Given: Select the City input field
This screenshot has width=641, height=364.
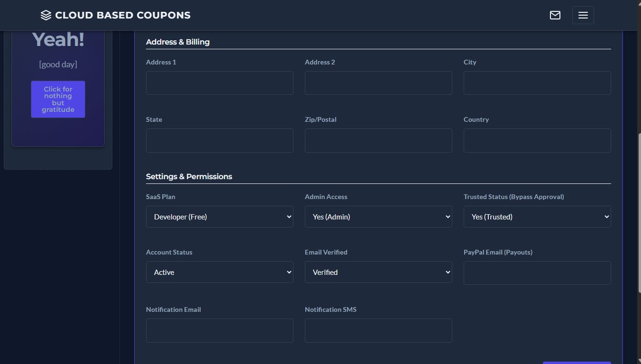Looking at the screenshot, I should (537, 83).
